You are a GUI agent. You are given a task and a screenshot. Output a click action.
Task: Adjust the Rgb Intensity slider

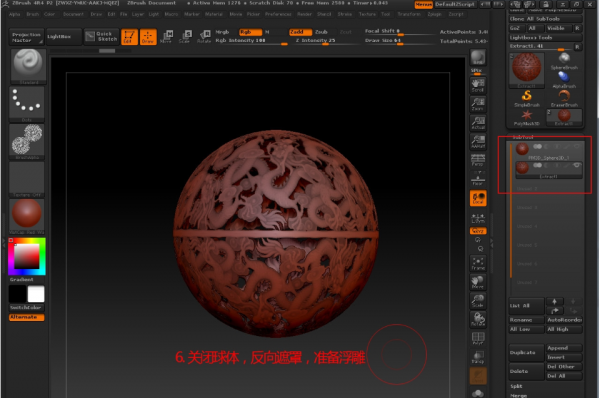251,41
